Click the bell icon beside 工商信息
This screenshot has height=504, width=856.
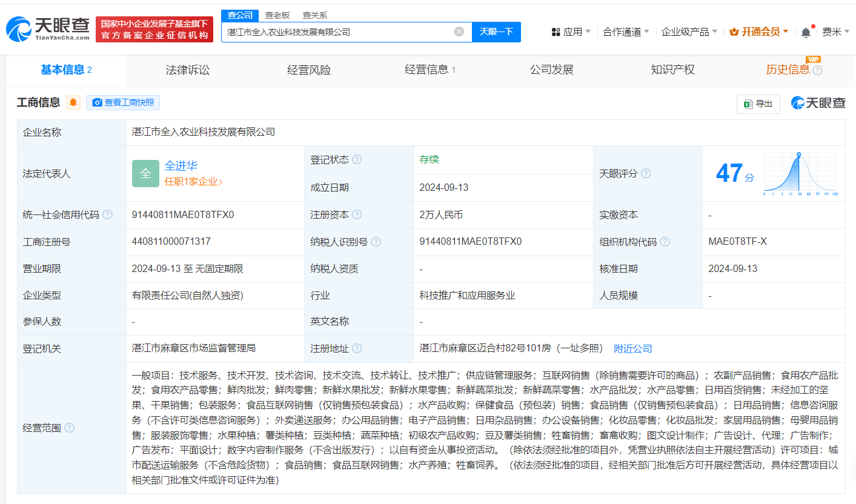coord(73,102)
